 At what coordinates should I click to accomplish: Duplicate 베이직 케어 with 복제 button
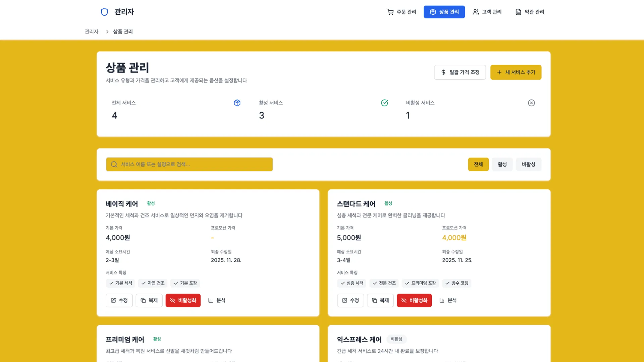click(149, 300)
